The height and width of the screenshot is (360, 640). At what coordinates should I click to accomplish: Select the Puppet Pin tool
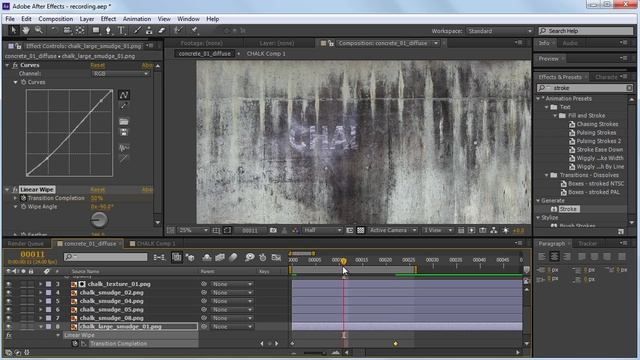coord(195,30)
